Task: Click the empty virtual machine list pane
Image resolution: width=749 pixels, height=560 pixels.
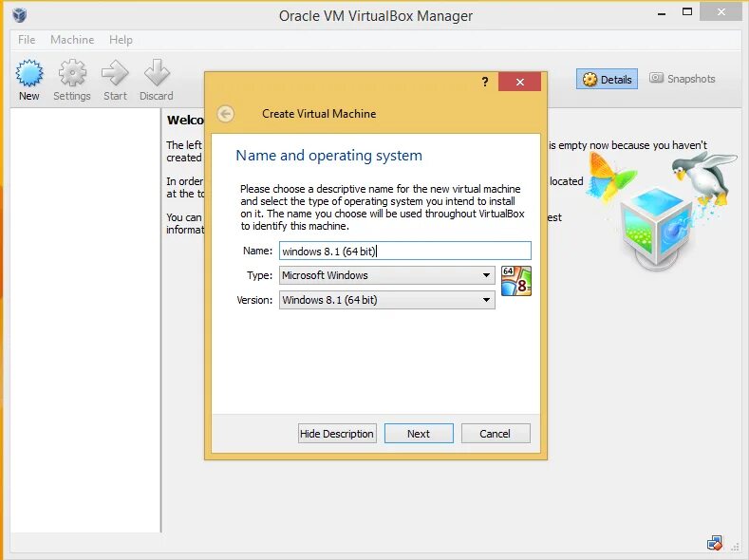Action: pos(85,320)
